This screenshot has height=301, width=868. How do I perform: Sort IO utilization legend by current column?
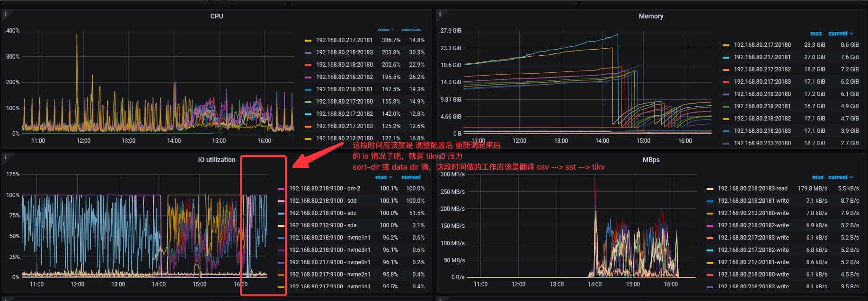click(x=410, y=177)
